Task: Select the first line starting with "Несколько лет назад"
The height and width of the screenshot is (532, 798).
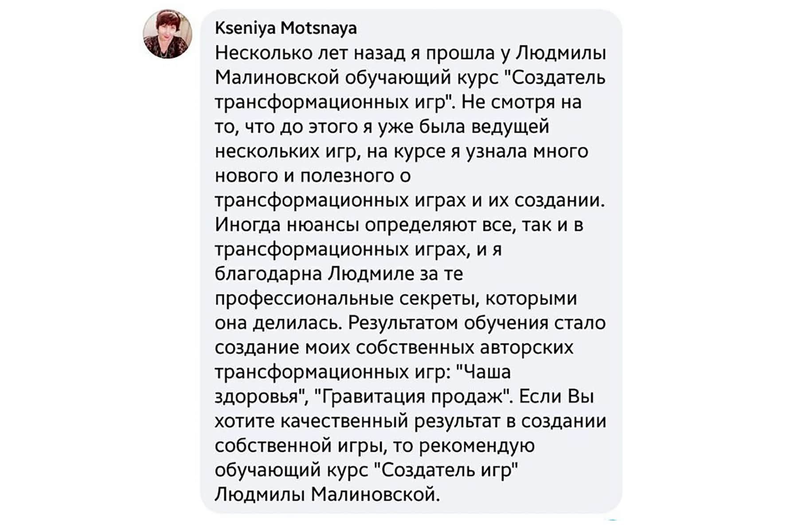Action: [411, 53]
